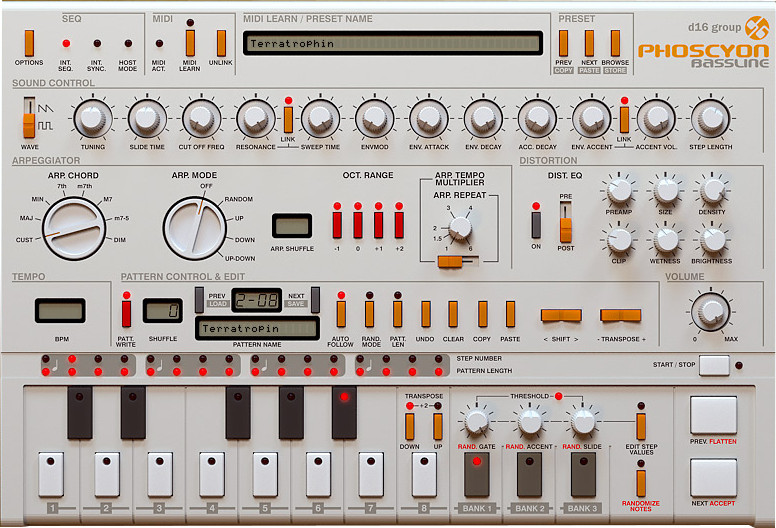
Task: Click the TRANSPOSE -/+ button
Action: (x=621, y=315)
